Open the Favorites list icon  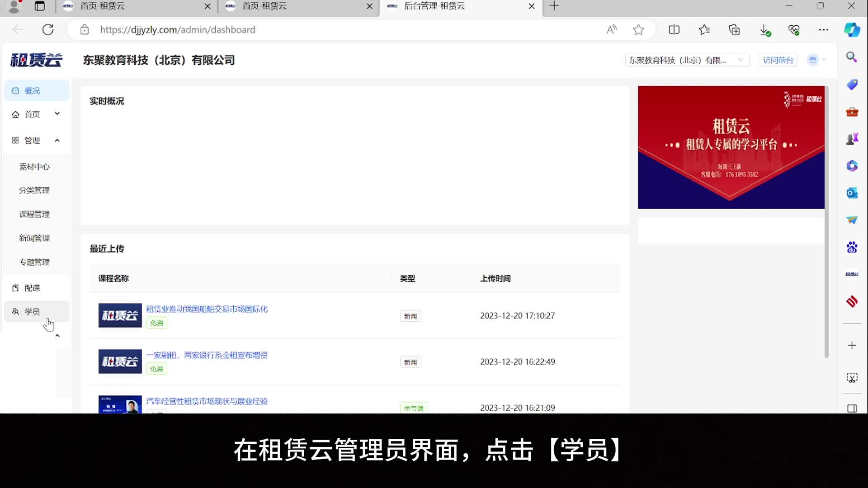click(704, 30)
